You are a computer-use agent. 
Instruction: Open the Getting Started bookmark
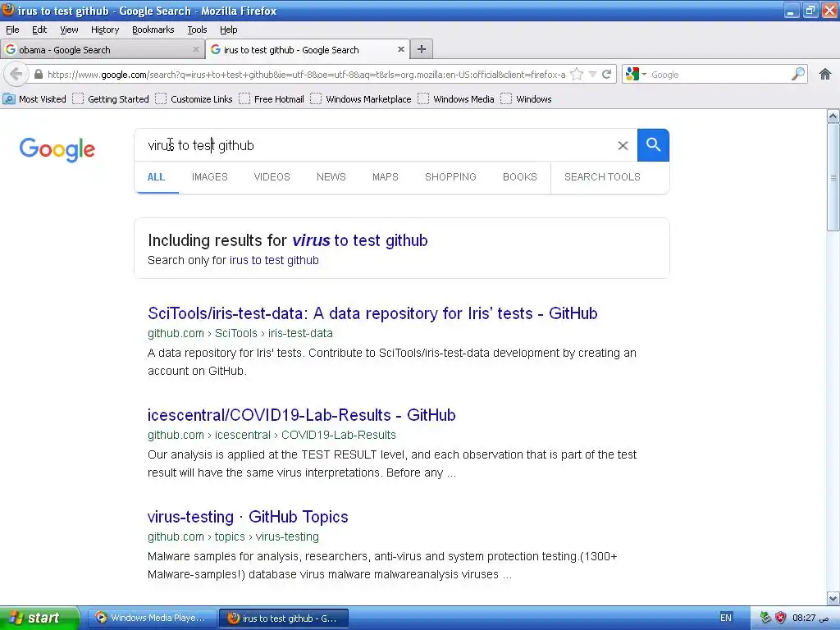click(112, 99)
